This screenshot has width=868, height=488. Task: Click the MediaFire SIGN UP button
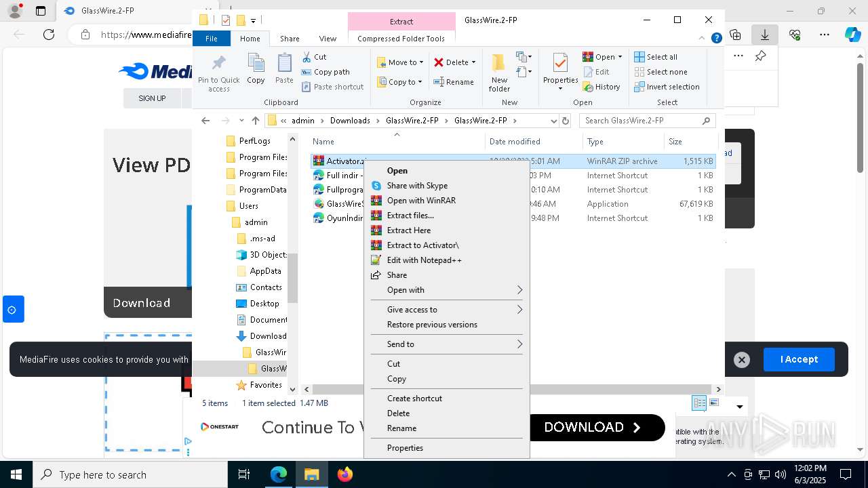[x=152, y=98]
